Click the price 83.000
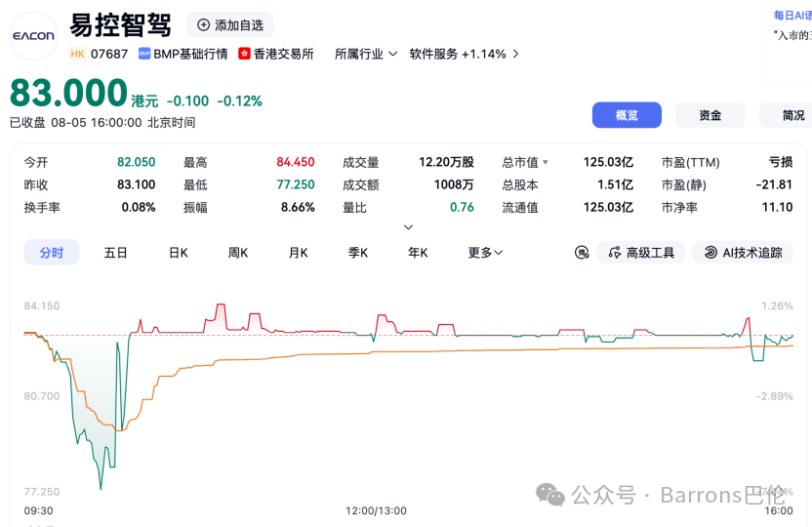The image size is (812, 527). (x=68, y=93)
